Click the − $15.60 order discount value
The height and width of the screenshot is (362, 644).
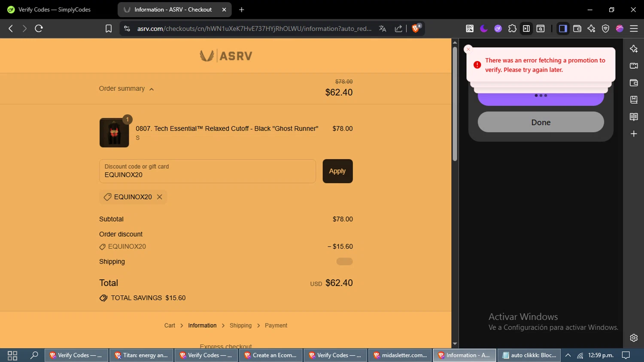tap(340, 246)
